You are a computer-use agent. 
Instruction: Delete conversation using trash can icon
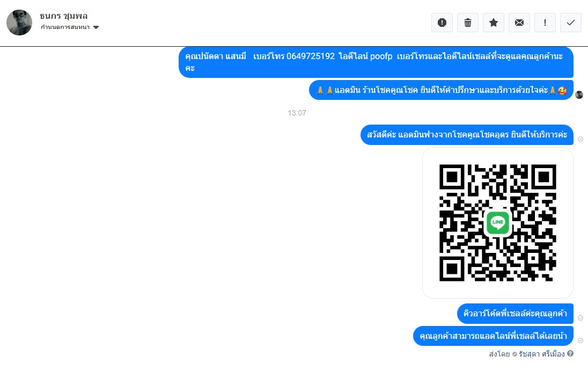[x=468, y=23]
